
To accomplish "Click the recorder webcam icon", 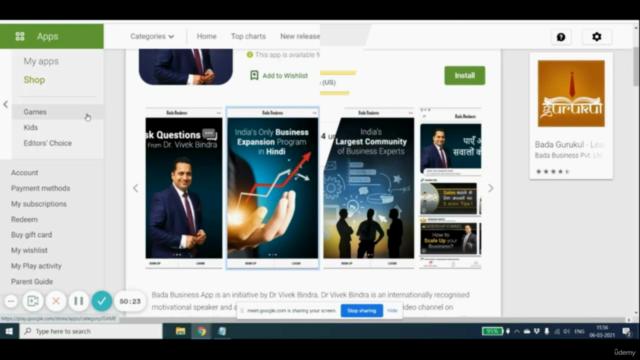I will tap(33, 301).
